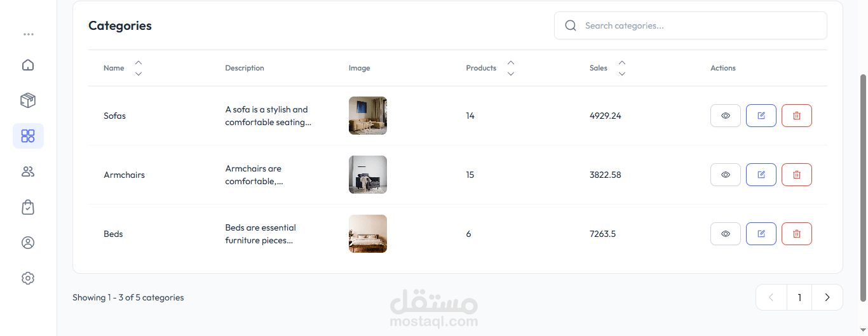Click the Armchairs products count 15
The height and width of the screenshot is (336, 868).
coord(470,175)
